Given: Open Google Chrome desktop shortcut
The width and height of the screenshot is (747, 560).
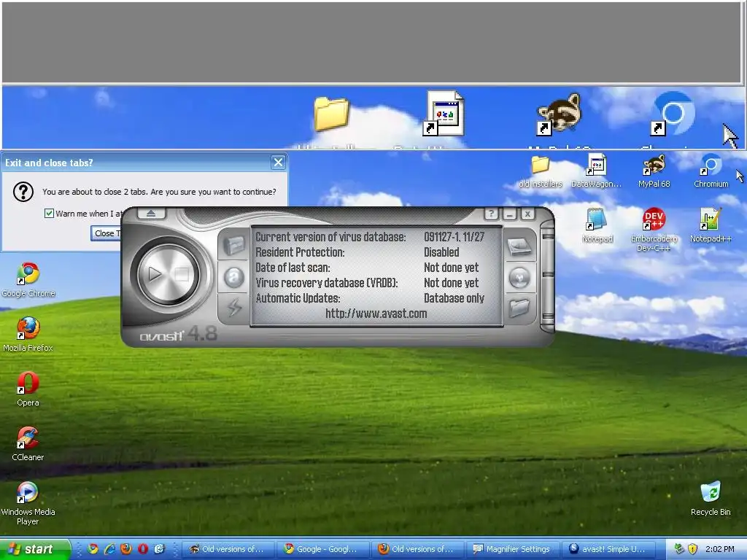Looking at the screenshot, I should [28, 280].
